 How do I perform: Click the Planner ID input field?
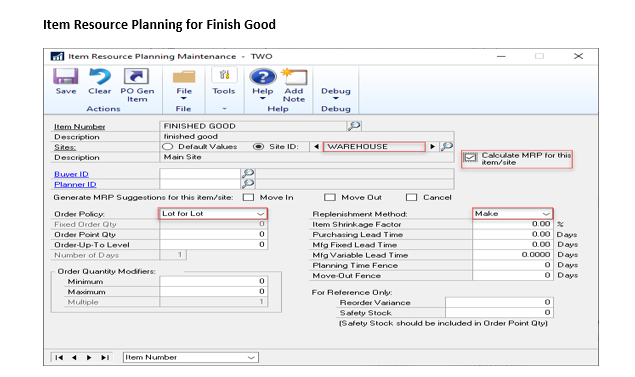click(200, 184)
